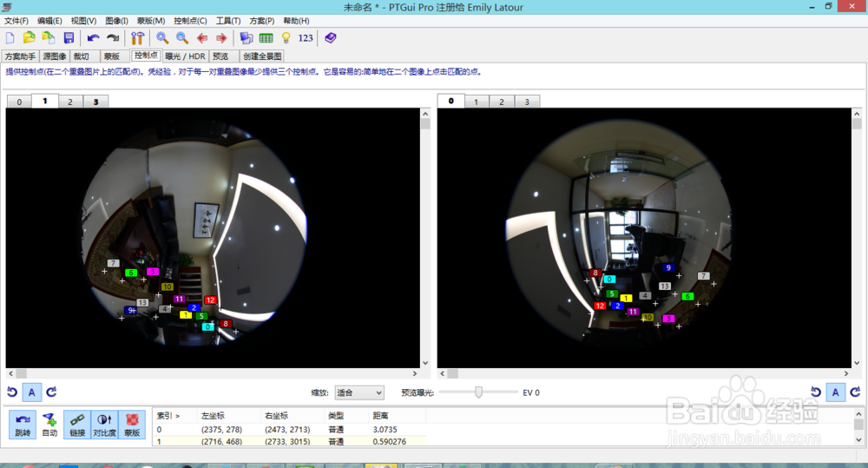Click green control point 6 in right image
Screen dimensions: 868x468
click(687, 296)
